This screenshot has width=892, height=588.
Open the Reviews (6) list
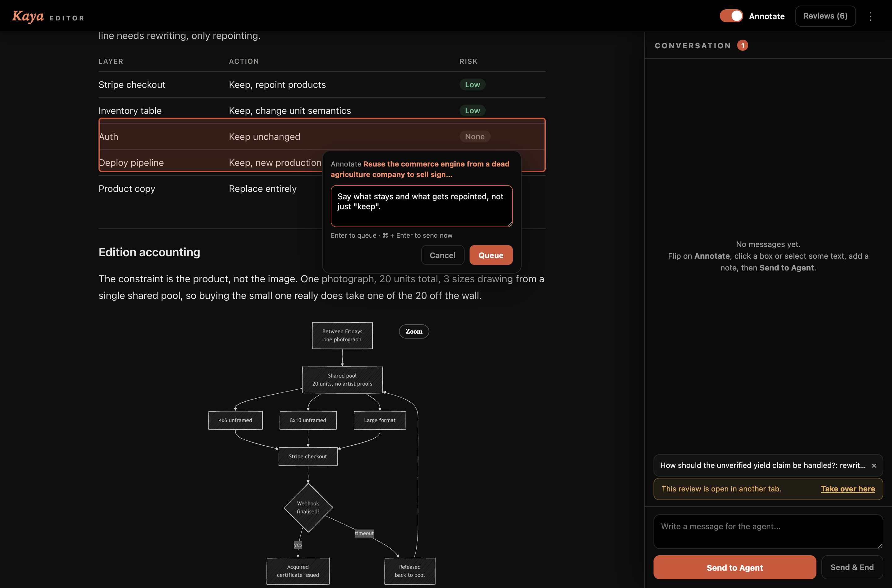coord(825,16)
